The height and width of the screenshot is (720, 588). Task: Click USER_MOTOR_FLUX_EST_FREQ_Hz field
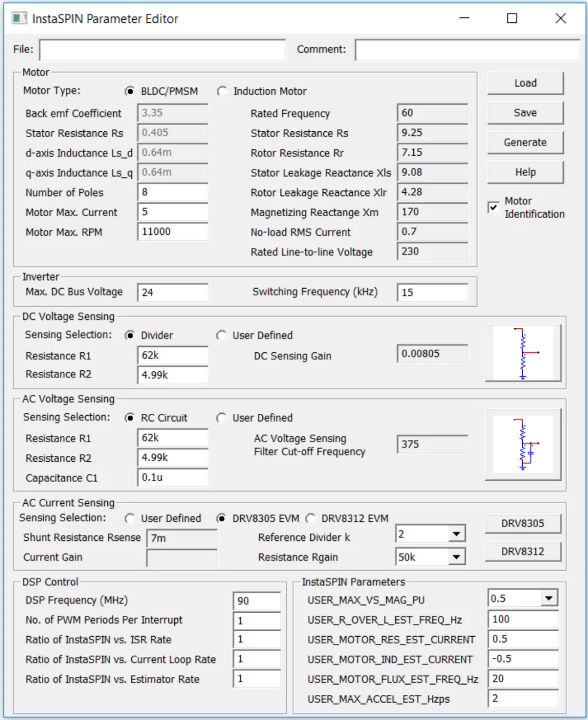click(x=523, y=679)
